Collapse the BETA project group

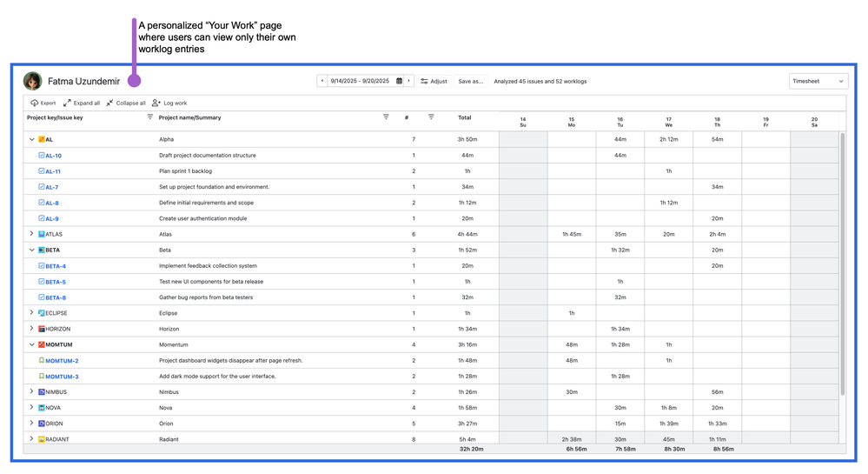point(31,250)
